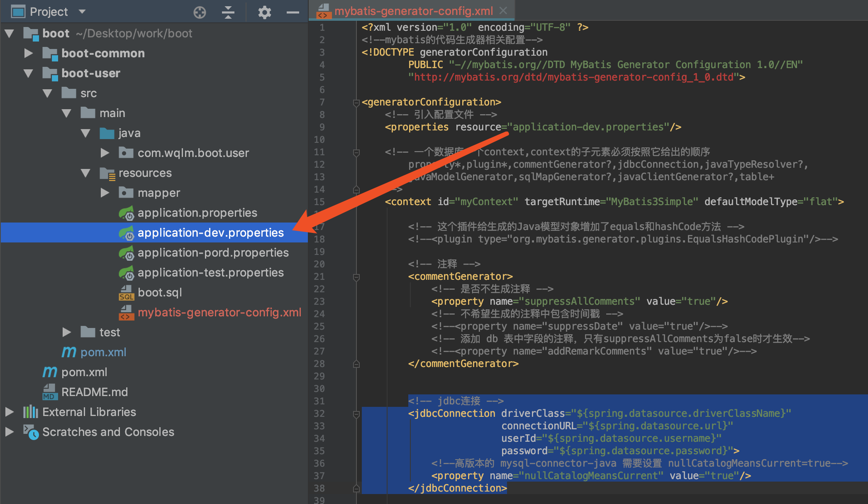Toggle fold on jdbcConnection block
Screen dimensions: 868x504
click(356, 414)
